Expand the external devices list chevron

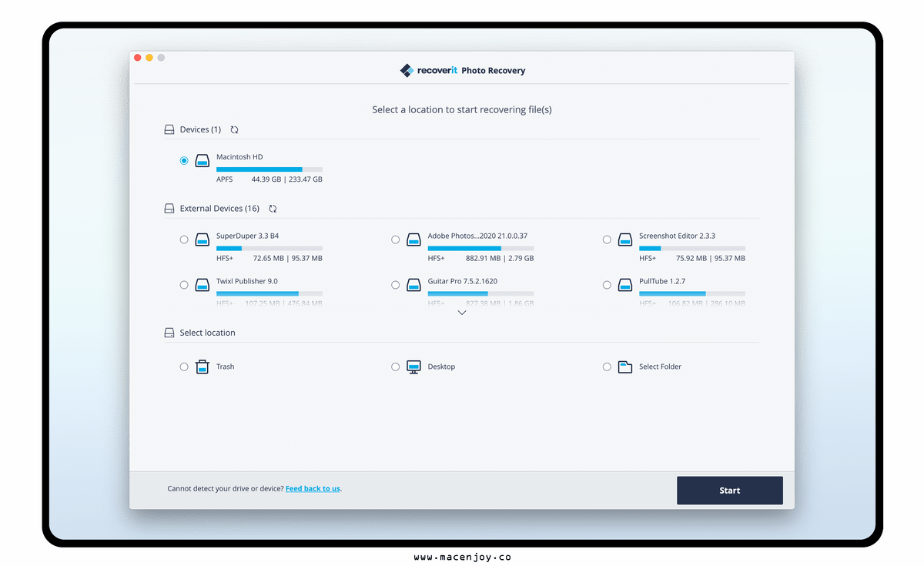click(462, 313)
